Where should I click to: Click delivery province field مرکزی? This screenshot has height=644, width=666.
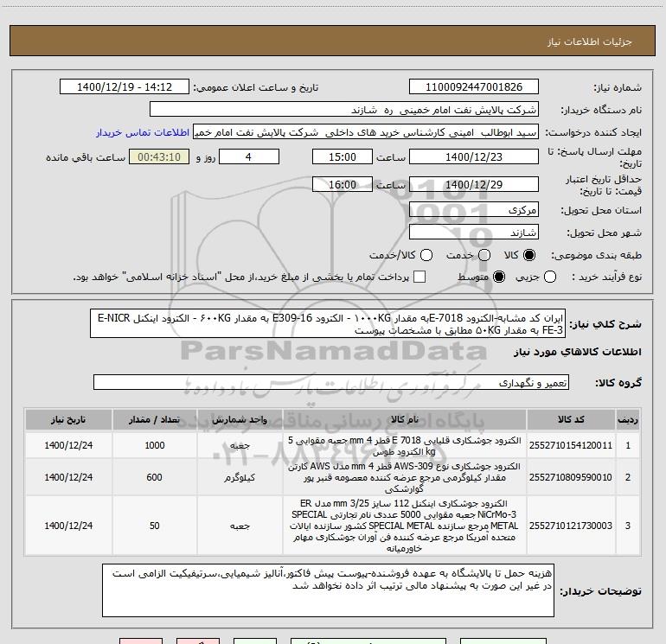coord(474,210)
